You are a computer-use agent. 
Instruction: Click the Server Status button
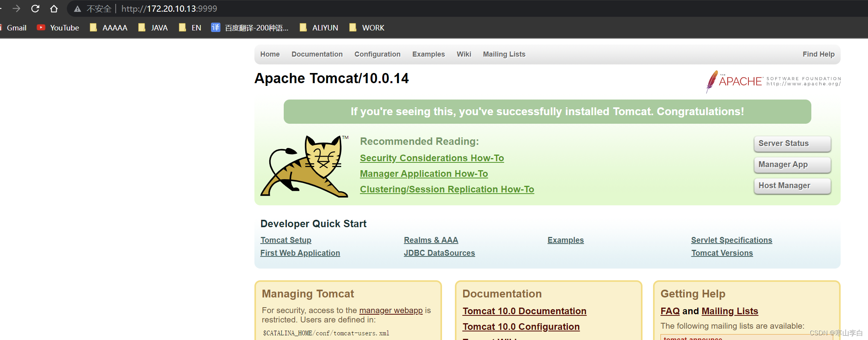(792, 144)
